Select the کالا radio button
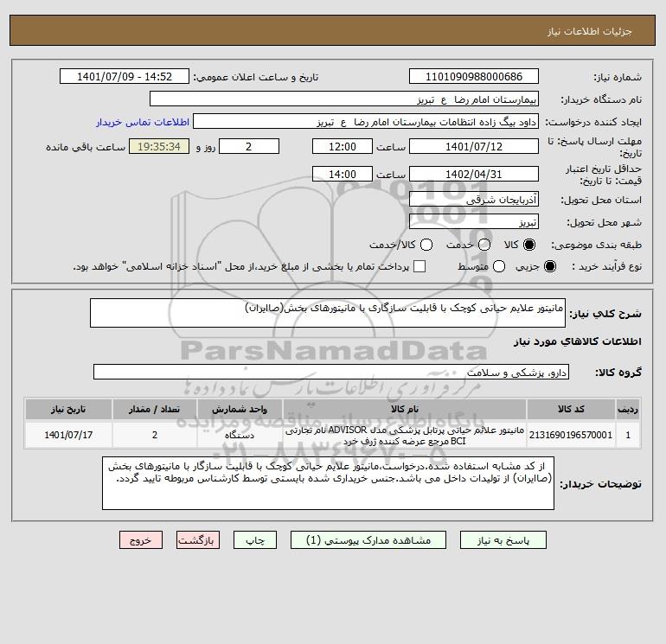The width and height of the screenshot is (666, 644). click(x=529, y=245)
